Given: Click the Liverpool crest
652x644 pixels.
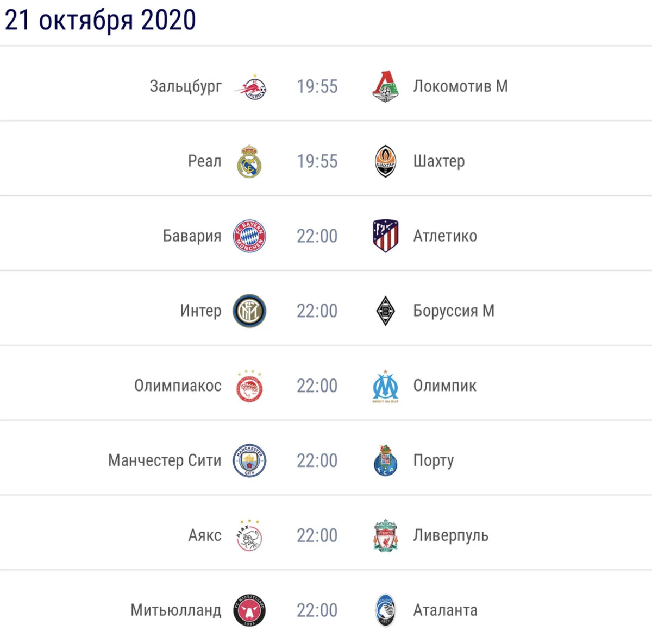Looking at the screenshot, I should click(386, 536).
